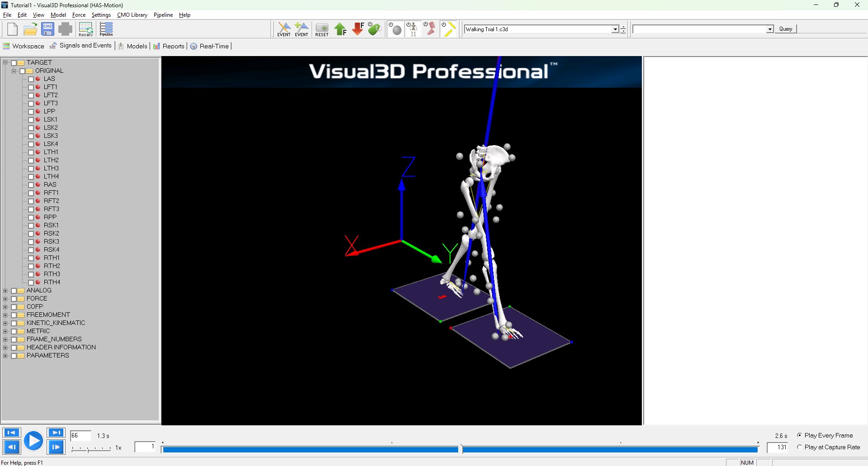Toggle the skeleton bones display icon
The height and width of the screenshot is (466, 868).
[x=412, y=29]
